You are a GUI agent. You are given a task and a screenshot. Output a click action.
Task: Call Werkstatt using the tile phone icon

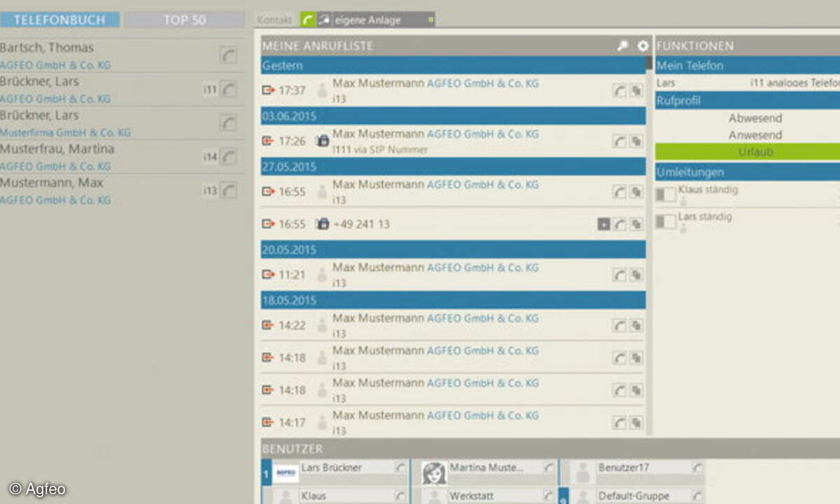coord(549,496)
